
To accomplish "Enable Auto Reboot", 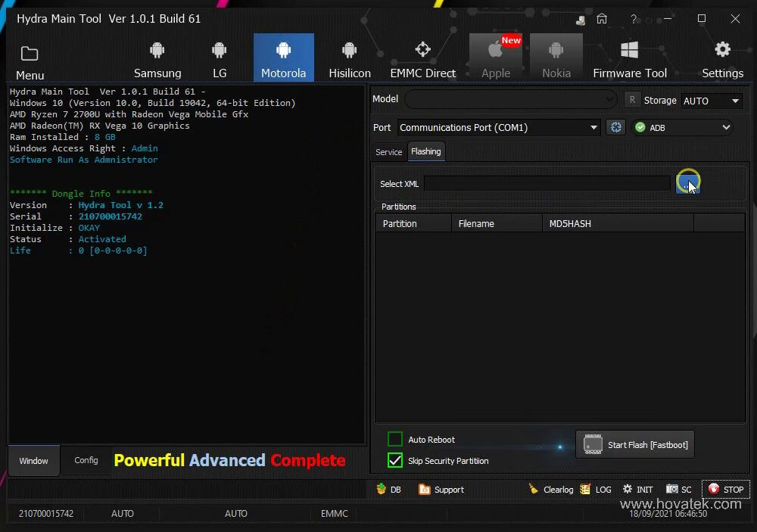I will [x=394, y=439].
